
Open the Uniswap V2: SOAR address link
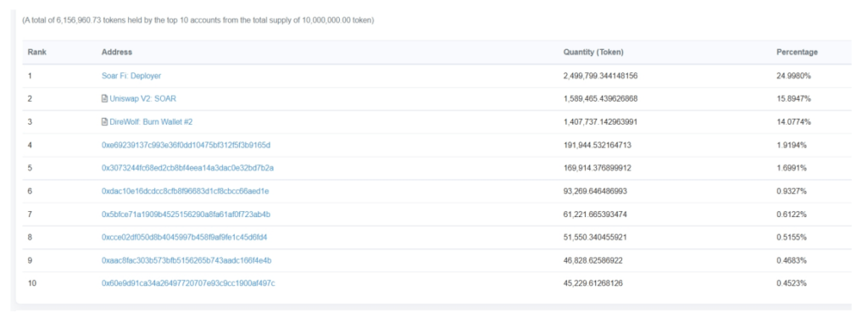point(142,98)
